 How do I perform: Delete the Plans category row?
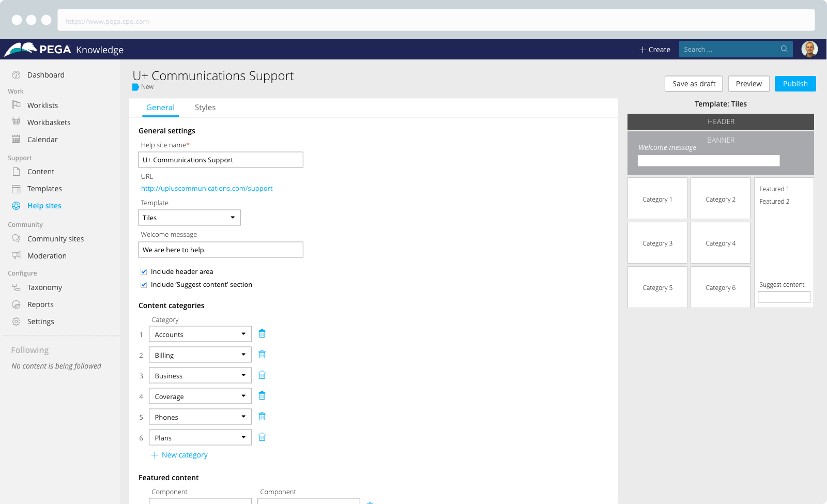pyautogui.click(x=262, y=437)
